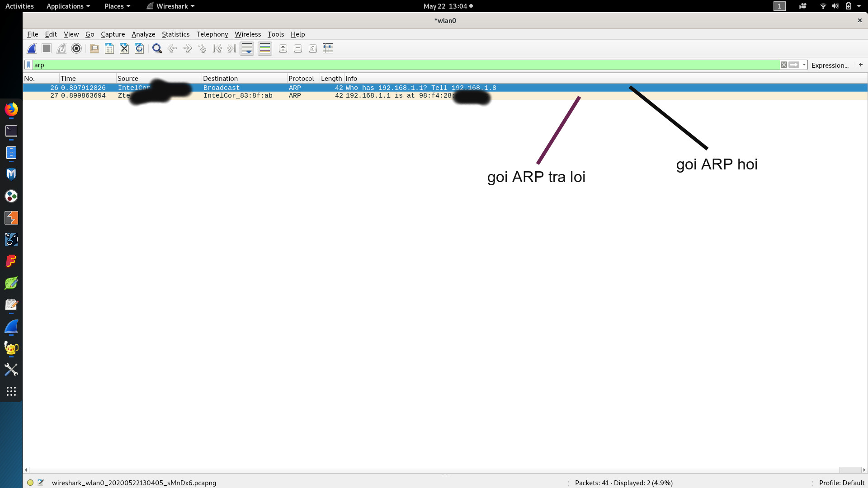Open the Wireshark app menu in top bar
The width and height of the screenshot is (868, 488).
(170, 6)
